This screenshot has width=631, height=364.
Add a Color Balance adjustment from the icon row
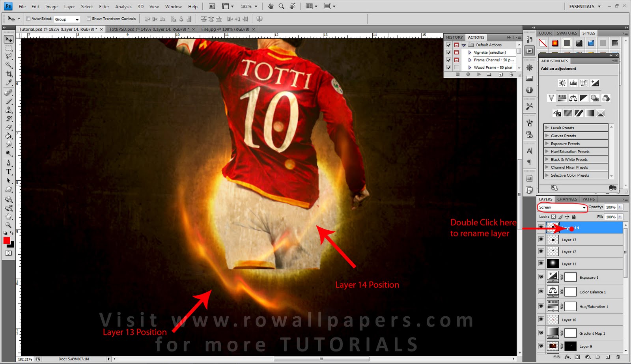573,98
